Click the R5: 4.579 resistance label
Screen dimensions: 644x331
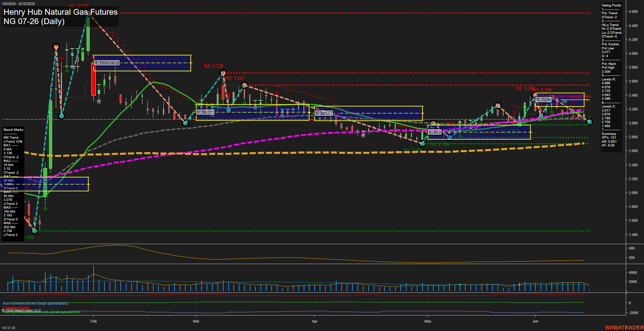pos(78,6)
